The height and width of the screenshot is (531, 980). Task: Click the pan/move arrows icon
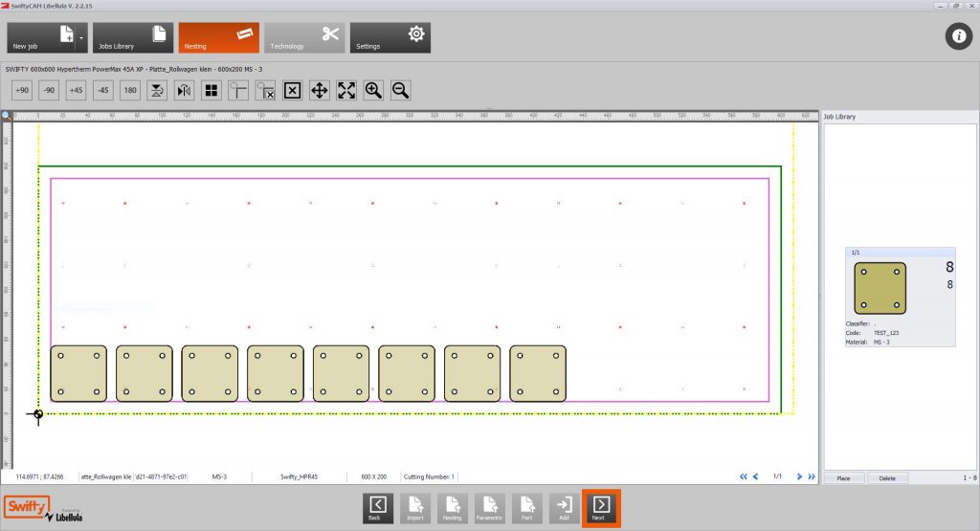(320, 90)
